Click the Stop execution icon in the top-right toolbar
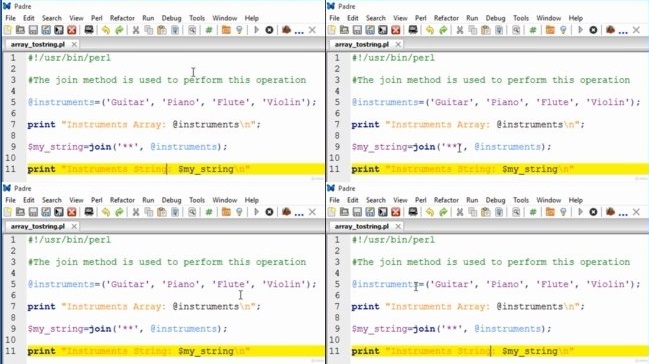 593,30
